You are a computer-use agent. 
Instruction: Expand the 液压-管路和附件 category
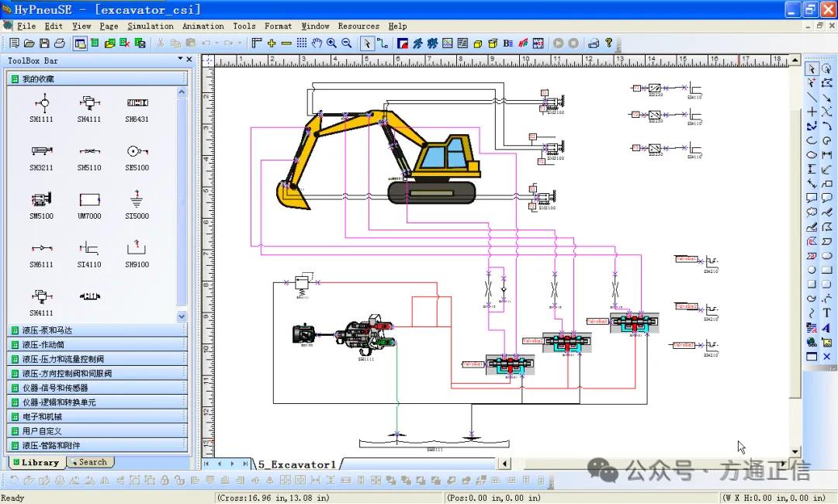click(x=97, y=446)
